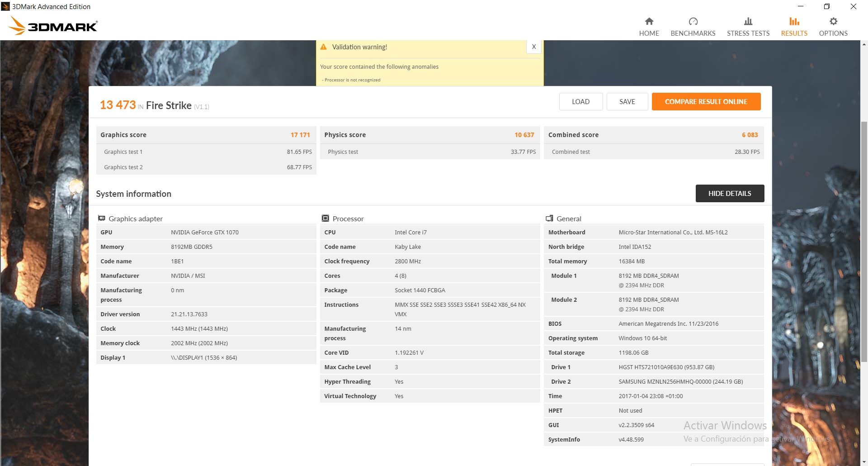Click the '2800 MHz' clock frequency

(x=408, y=262)
